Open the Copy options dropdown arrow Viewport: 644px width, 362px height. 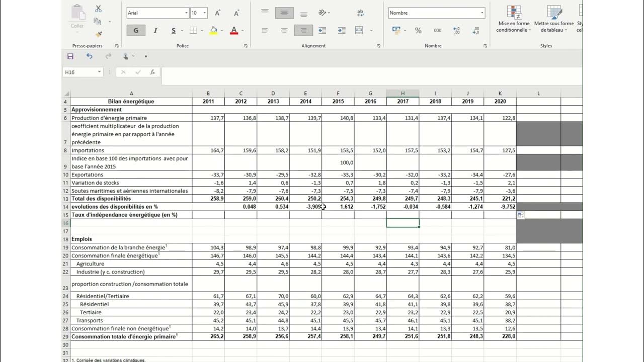(110, 22)
